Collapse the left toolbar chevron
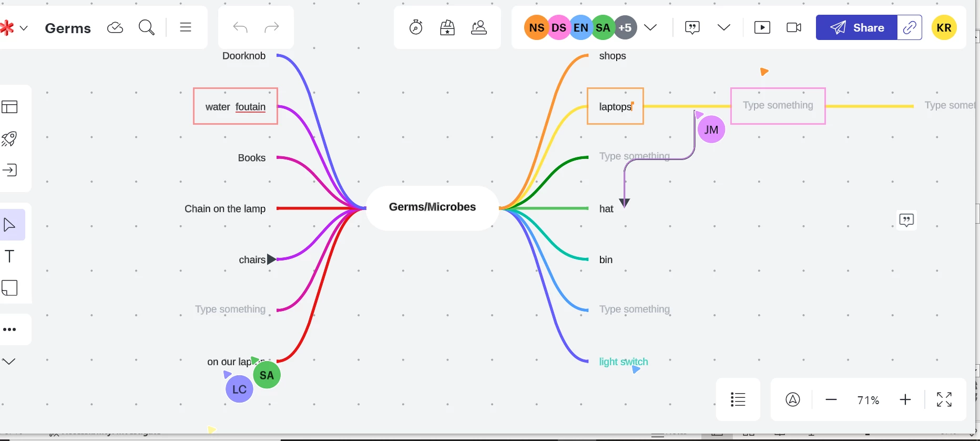Image resolution: width=980 pixels, height=441 pixels. (x=9, y=362)
